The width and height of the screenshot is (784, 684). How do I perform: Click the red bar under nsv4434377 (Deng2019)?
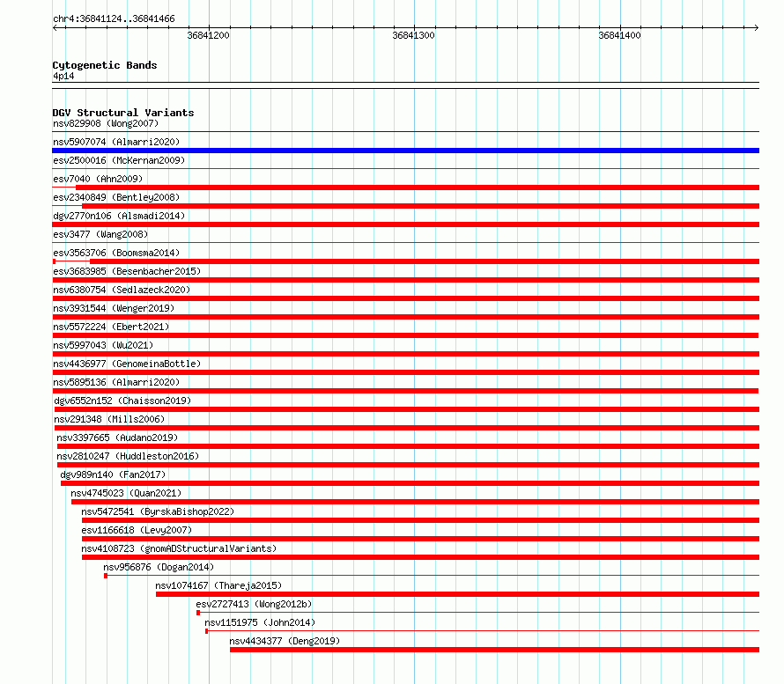tap(494, 650)
